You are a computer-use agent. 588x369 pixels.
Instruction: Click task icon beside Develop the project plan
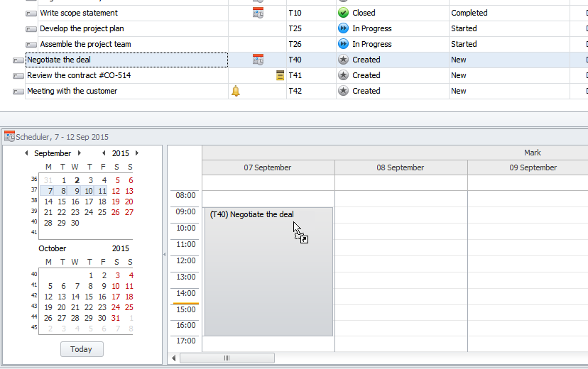[x=31, y=29]
